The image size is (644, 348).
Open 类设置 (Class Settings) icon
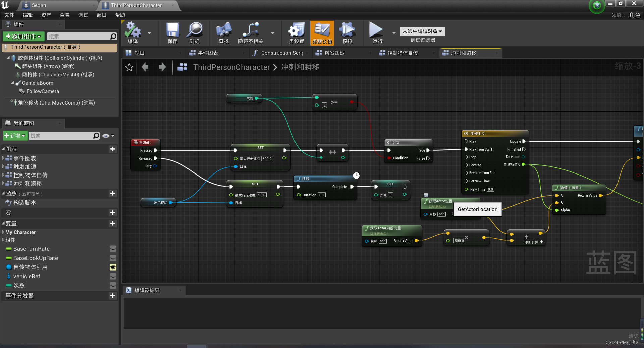point(297,30)
